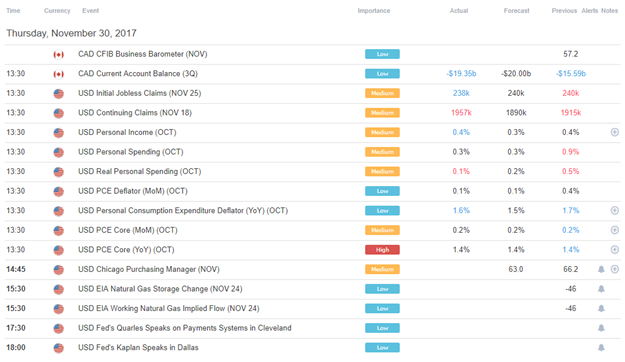
Task: Set alert bell for Chicago Purchasing Manager
Action: click(601, 270)
